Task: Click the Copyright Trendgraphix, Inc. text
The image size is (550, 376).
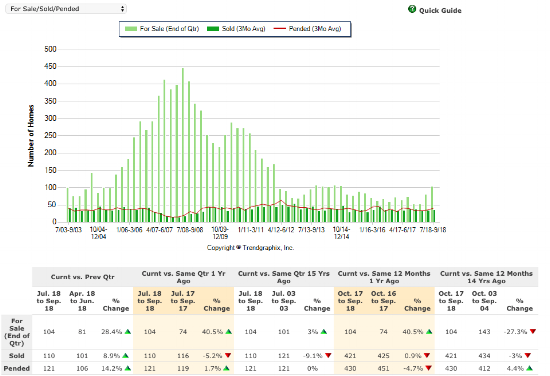Action: [x=250, y=248]
